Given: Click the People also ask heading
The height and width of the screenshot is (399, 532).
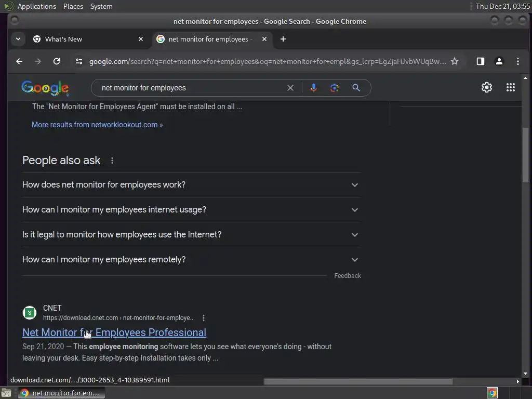Looking at the screenshot, I should [x=61, y=161].
